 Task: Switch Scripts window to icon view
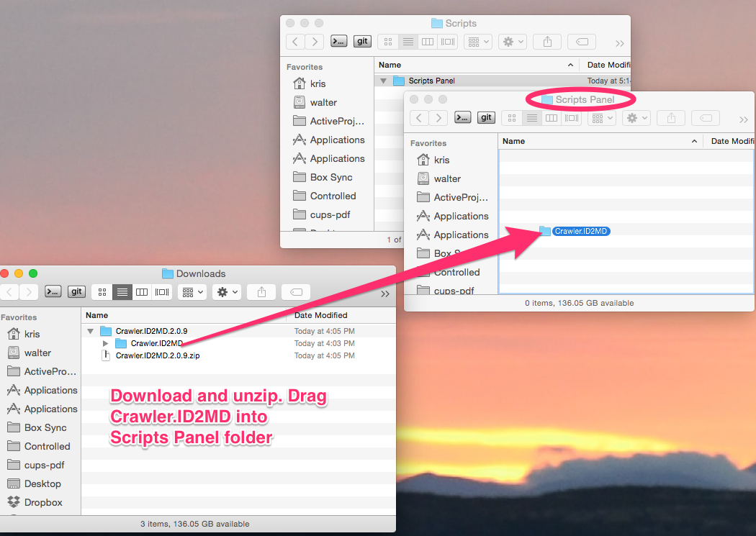[388, 42]
